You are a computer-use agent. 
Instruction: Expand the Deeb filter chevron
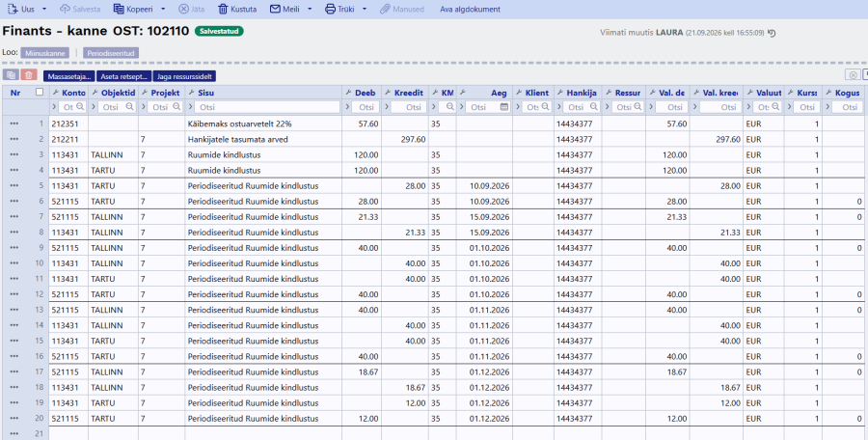347,107
